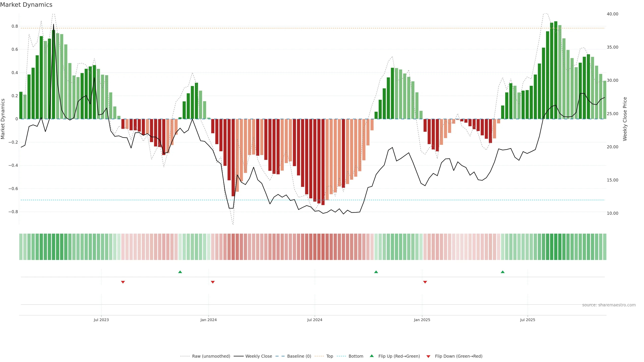Click the red Flip Down triangle legend icon
The image size is (644, 362).
coord(428,356)
